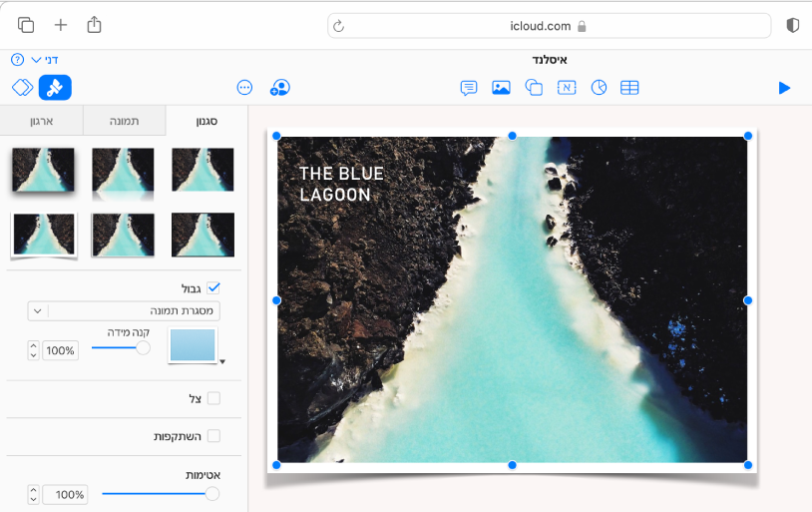812x512 pixels.
Task: Open the Media image insert menu
Action: tap(501, 88)
